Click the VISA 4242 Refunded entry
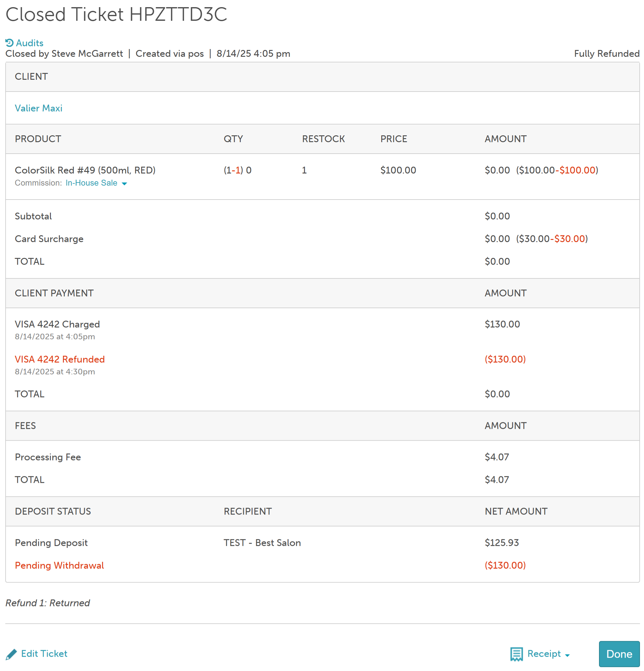 60,359
